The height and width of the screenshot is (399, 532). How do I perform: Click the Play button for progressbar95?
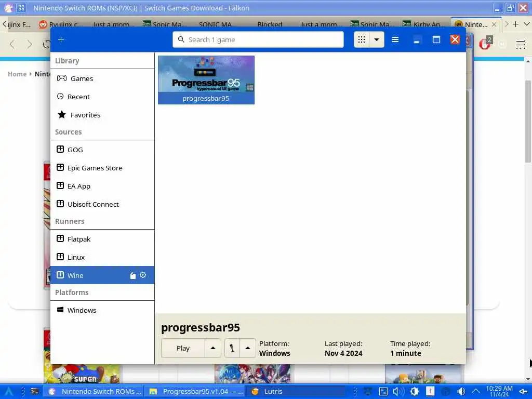pos(183,348)
